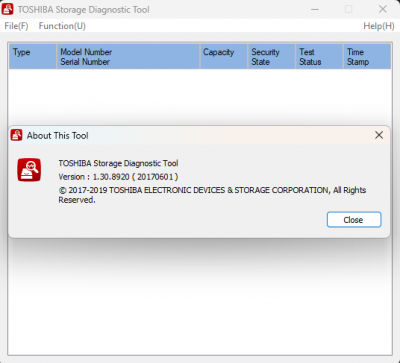The image size is (400, 363).
Task: Click Model Number Serial Number column header
Action: coord(128,57)
